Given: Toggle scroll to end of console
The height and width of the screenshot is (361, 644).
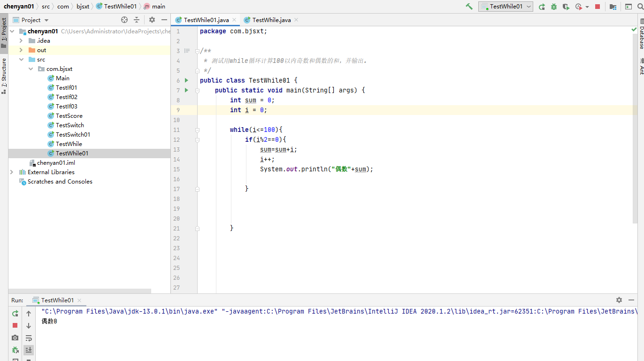Looking at the screenshot, I should 29,350.
